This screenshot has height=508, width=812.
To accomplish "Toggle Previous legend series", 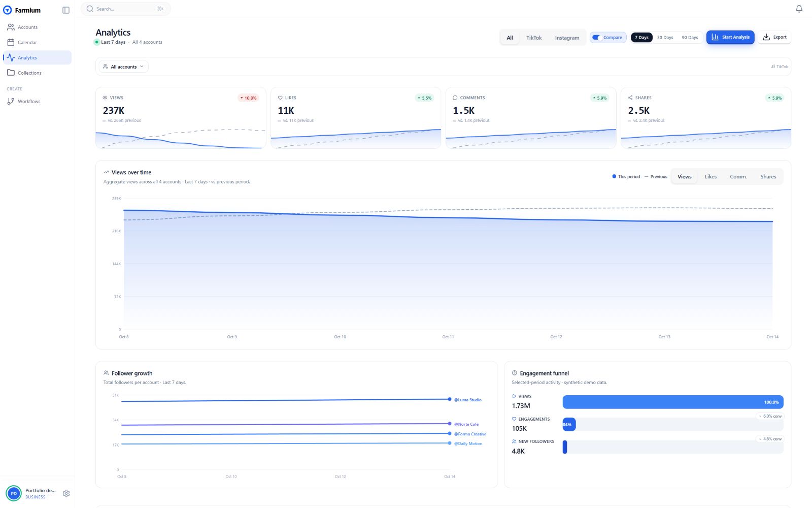I will point(656,177).
